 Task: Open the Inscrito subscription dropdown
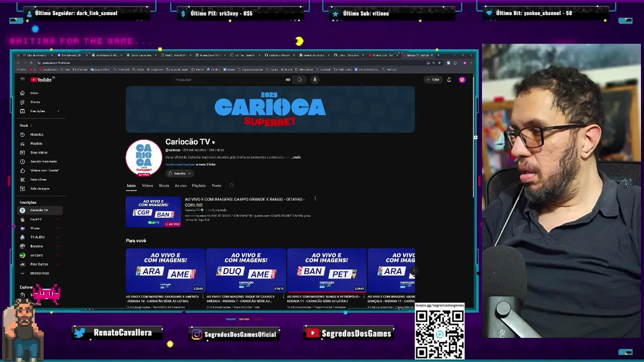pyautogui.click(x=180, y=173)
